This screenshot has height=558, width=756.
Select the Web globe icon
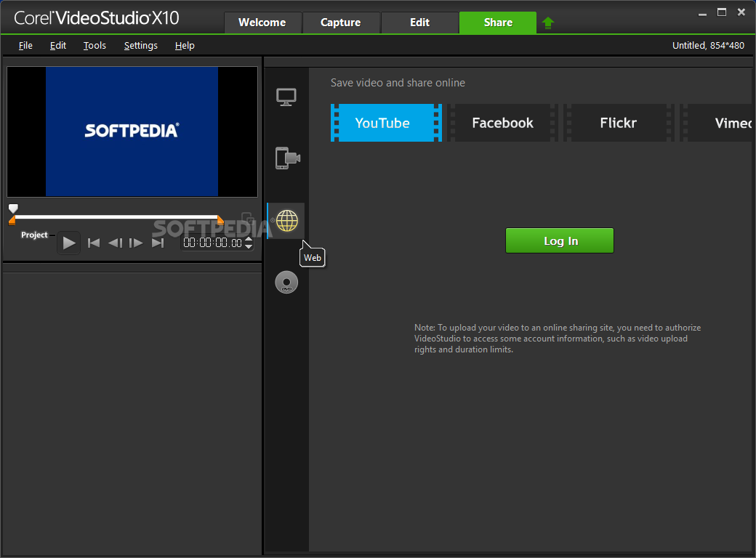click(x=287, y=221)
